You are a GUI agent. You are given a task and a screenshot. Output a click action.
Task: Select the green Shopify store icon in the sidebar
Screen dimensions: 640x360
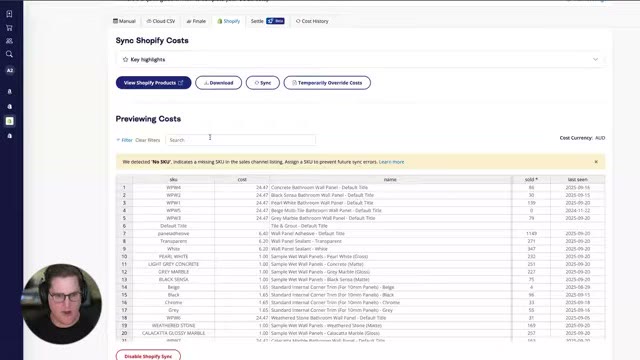[x=10, y=121]
